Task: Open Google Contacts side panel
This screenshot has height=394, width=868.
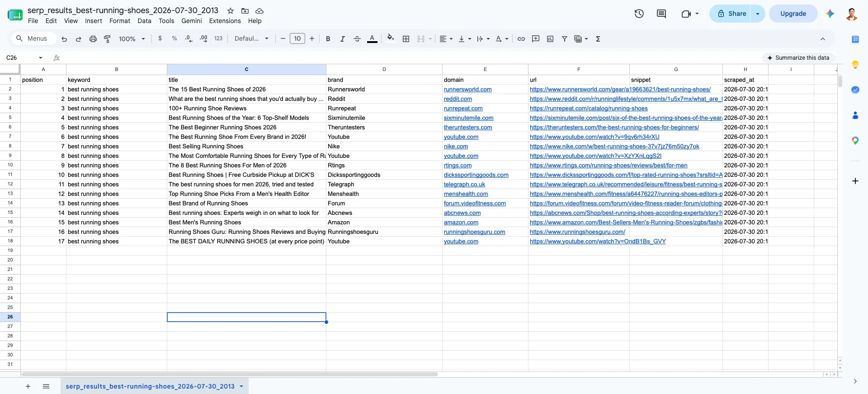Action: 855,115
